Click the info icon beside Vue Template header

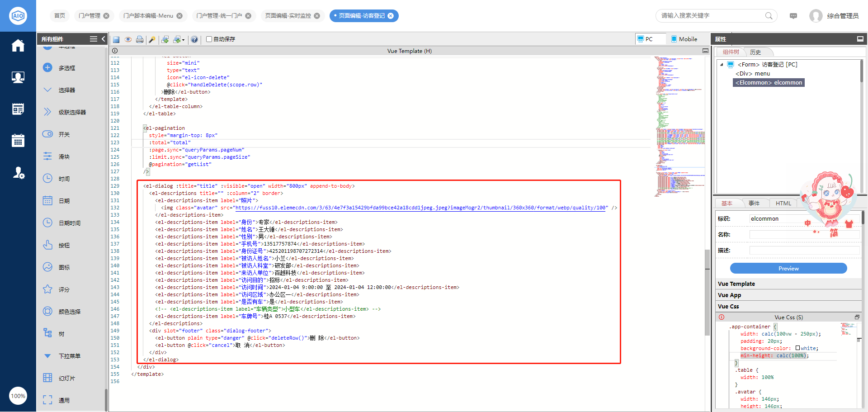(x=115, y=51)
